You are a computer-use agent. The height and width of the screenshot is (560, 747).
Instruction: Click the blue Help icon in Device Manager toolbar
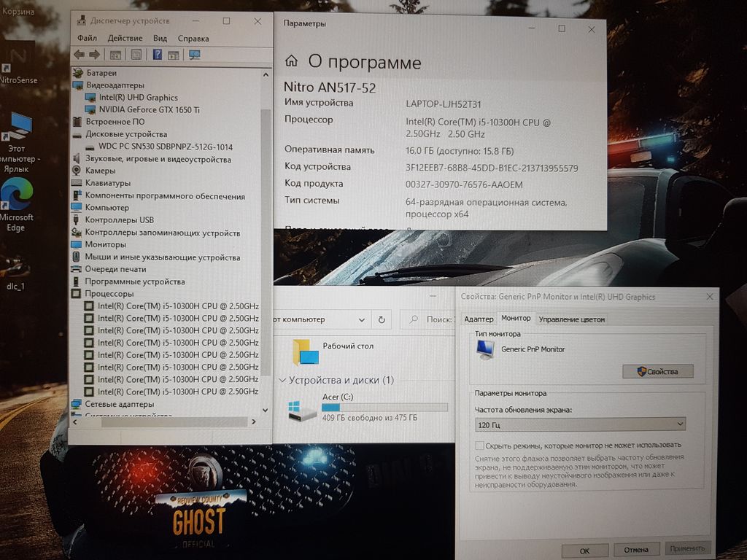(157, 55)
